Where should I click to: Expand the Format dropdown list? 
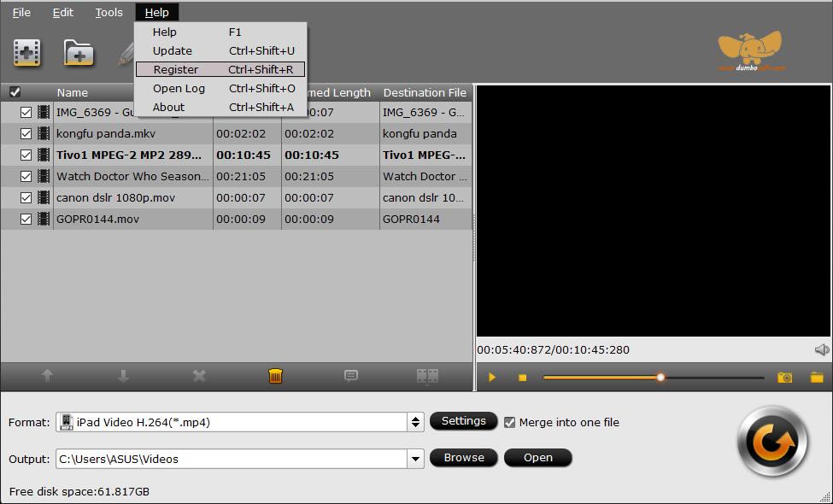[415, 422]
